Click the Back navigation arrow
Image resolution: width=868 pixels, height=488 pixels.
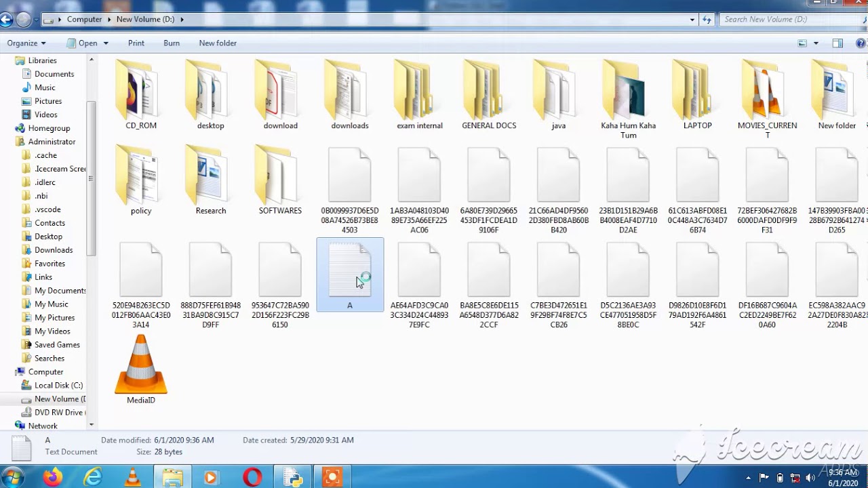pyautogui.click(x=5, y=20)
